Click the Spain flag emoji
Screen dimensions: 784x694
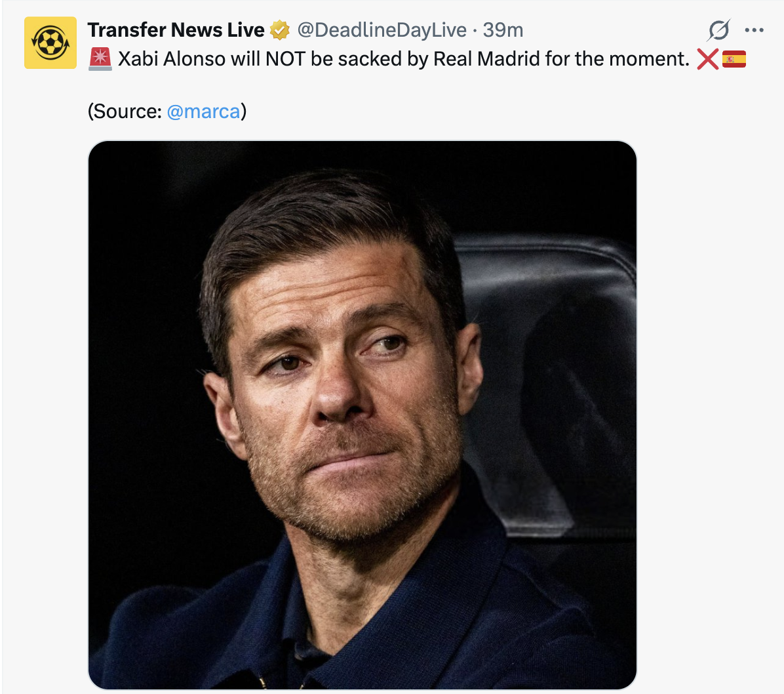tap(734, 59)
